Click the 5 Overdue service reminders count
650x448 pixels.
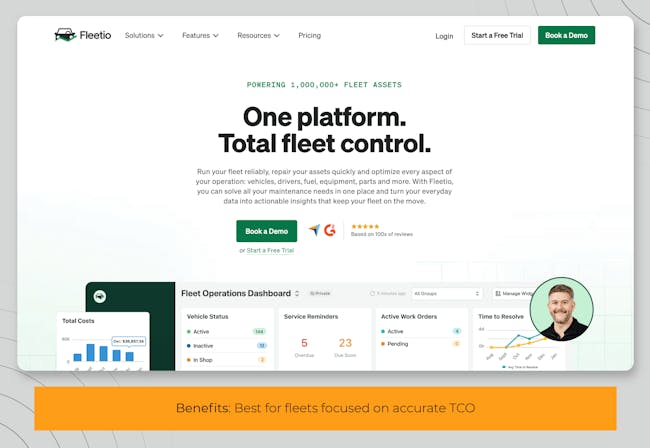click(304, 347)
